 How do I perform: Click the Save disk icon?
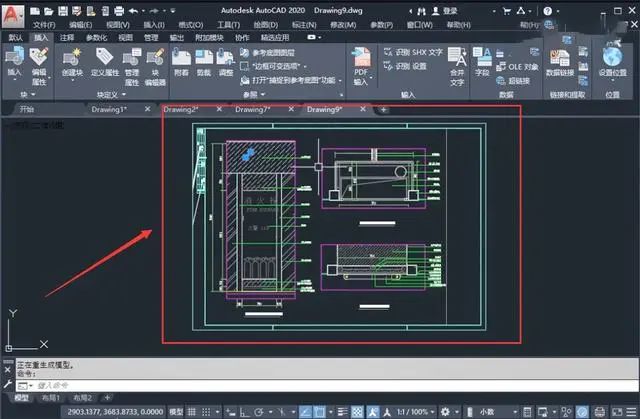[63, 11]
